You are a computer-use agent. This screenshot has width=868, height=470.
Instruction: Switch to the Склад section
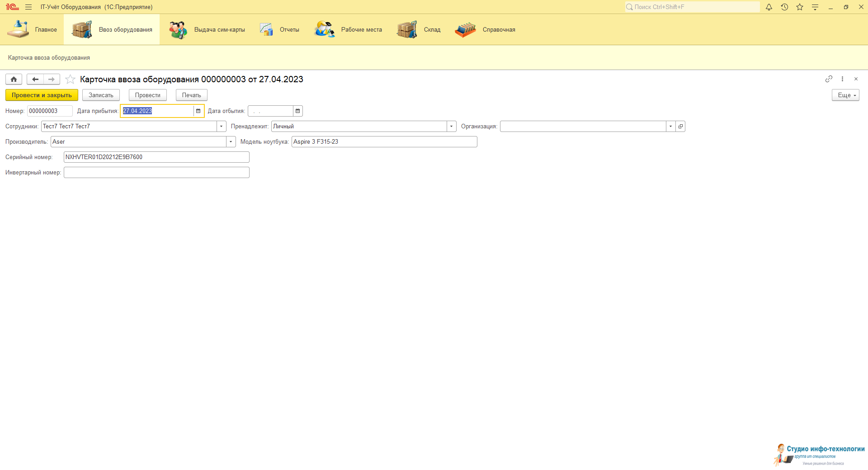[419, 30]
